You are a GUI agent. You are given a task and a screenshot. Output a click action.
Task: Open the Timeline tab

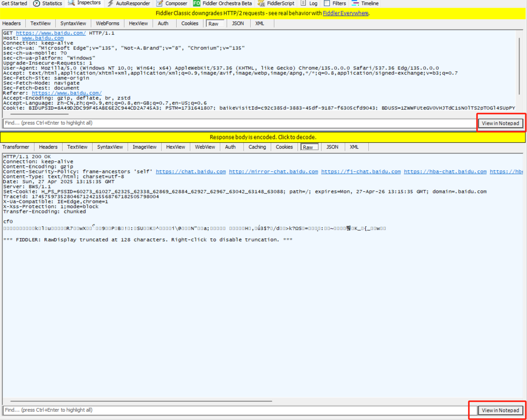[x=370, y=3]
